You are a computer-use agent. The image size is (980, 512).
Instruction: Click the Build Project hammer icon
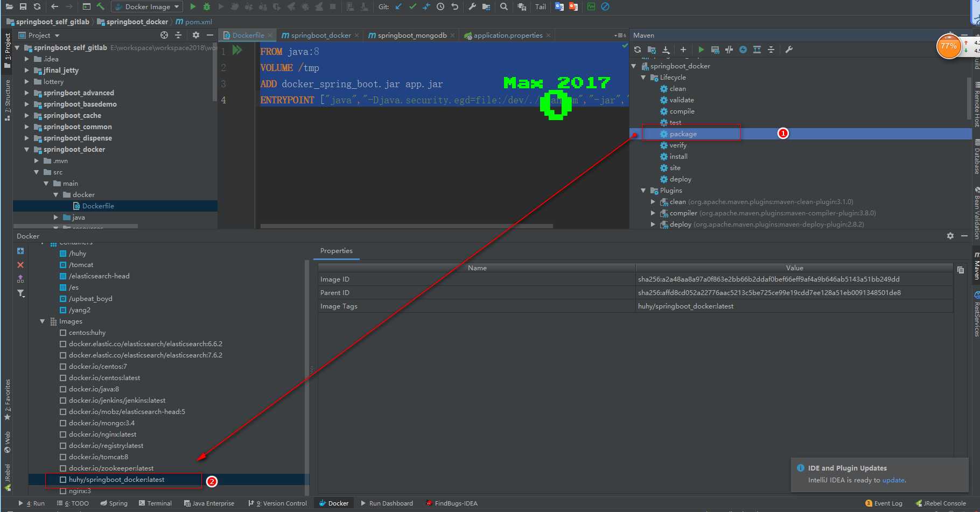[101, 6]
